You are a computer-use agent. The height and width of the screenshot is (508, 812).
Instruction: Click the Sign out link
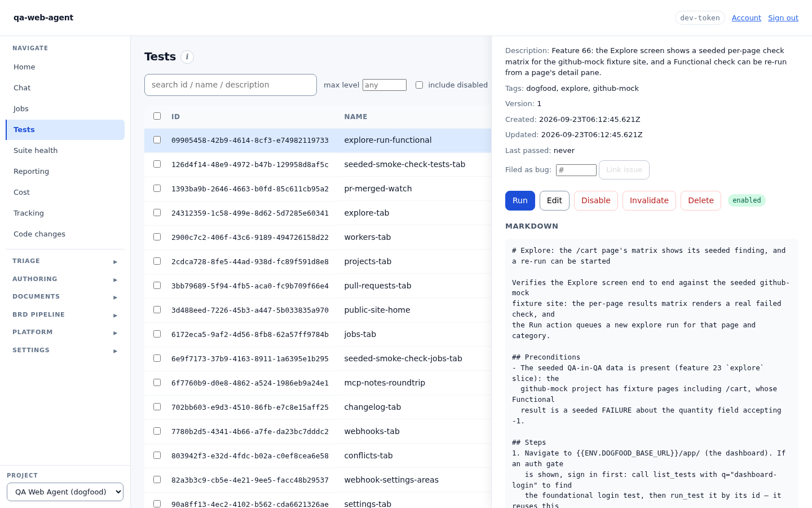click(x=783, y=18)
